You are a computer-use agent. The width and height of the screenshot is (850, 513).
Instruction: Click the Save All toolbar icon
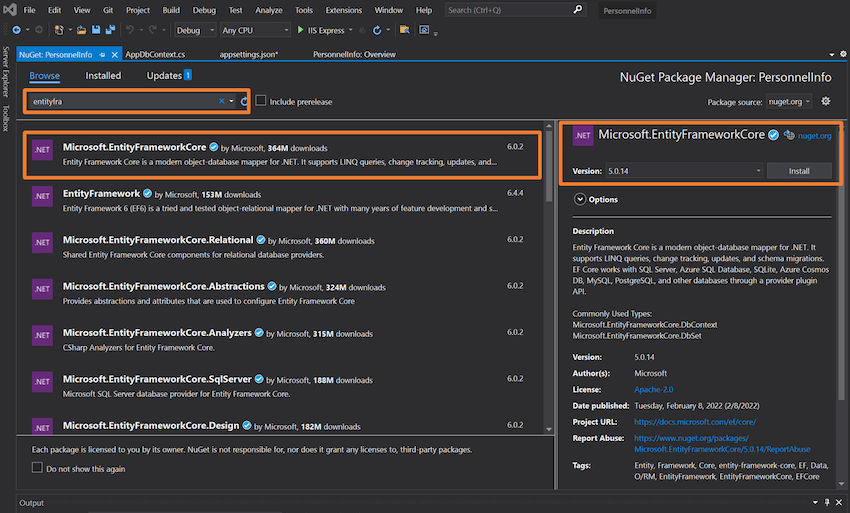111,30
